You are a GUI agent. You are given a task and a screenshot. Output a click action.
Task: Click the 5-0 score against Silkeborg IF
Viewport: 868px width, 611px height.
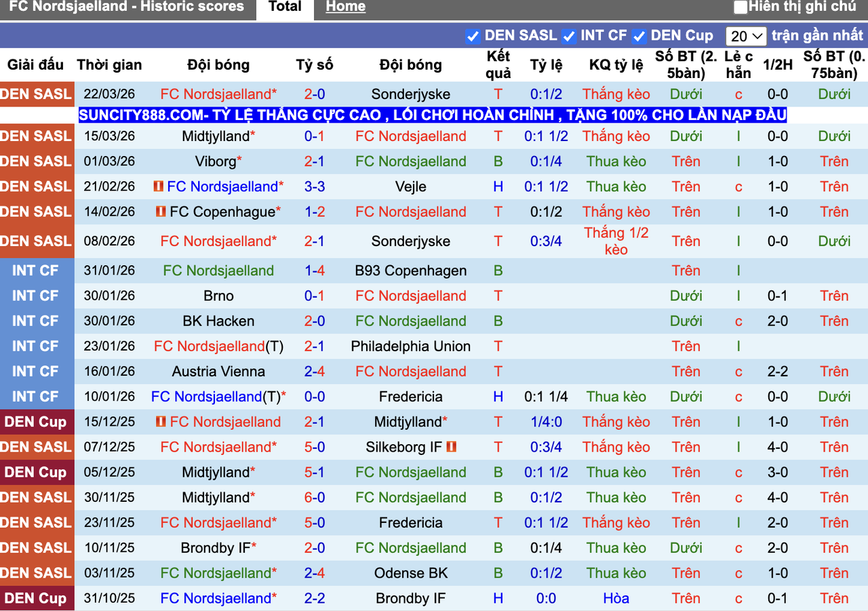tap(315, 447)
